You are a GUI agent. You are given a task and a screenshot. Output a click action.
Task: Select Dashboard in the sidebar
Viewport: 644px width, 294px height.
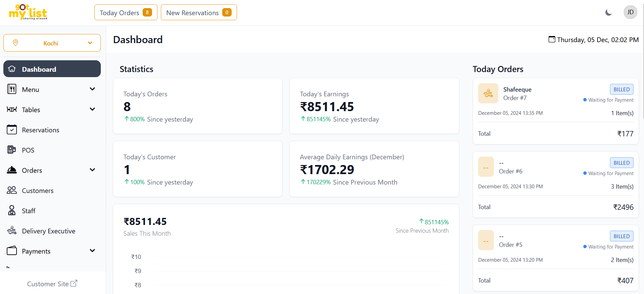(x=52, y=69)
